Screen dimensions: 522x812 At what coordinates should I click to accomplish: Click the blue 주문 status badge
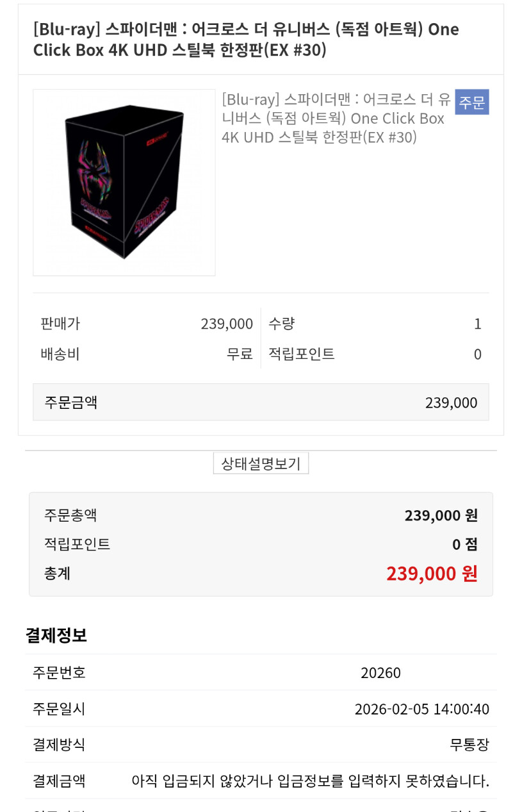471,102
